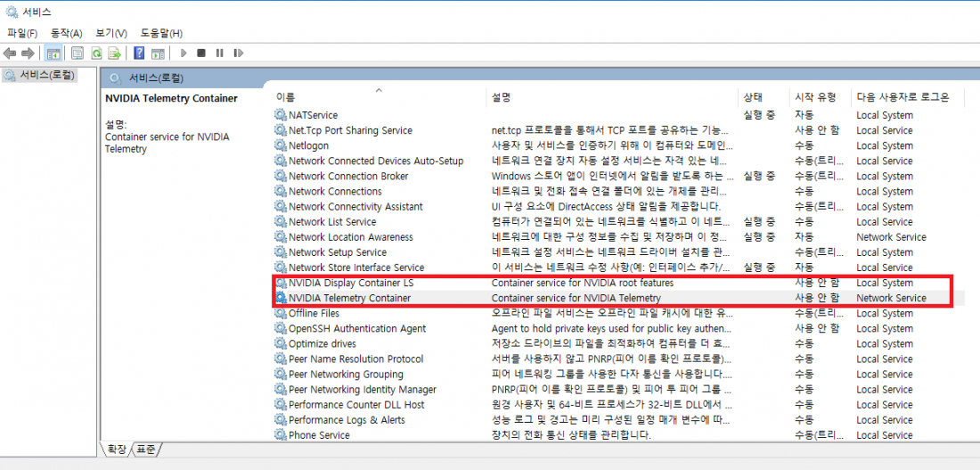Click the Pause Service toolbar icon
This screenshot has height=470, width=980.
click(x=219, y=54)
